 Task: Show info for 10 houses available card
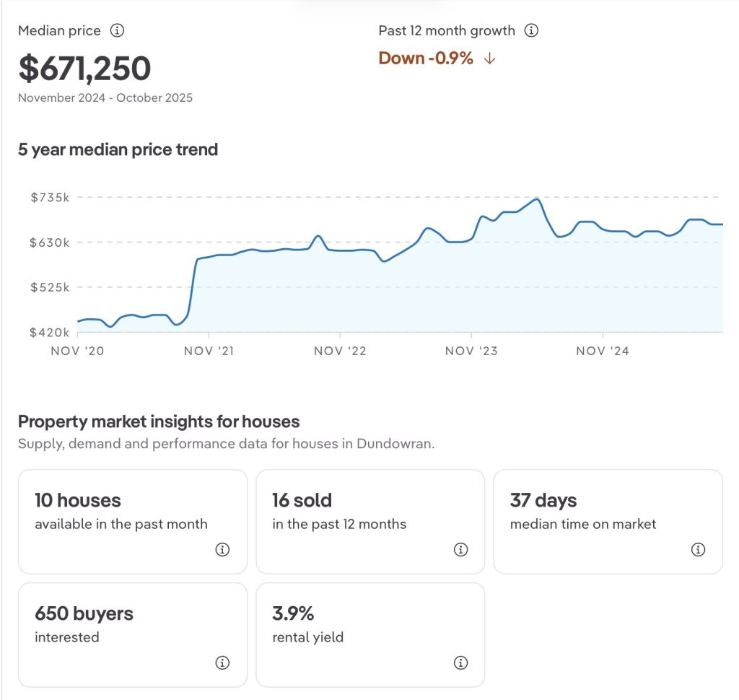(x=222, y=550)
